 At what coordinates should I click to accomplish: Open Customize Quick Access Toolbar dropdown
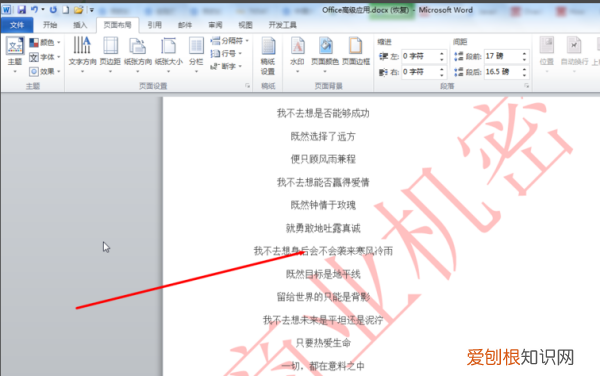point(92,10)
